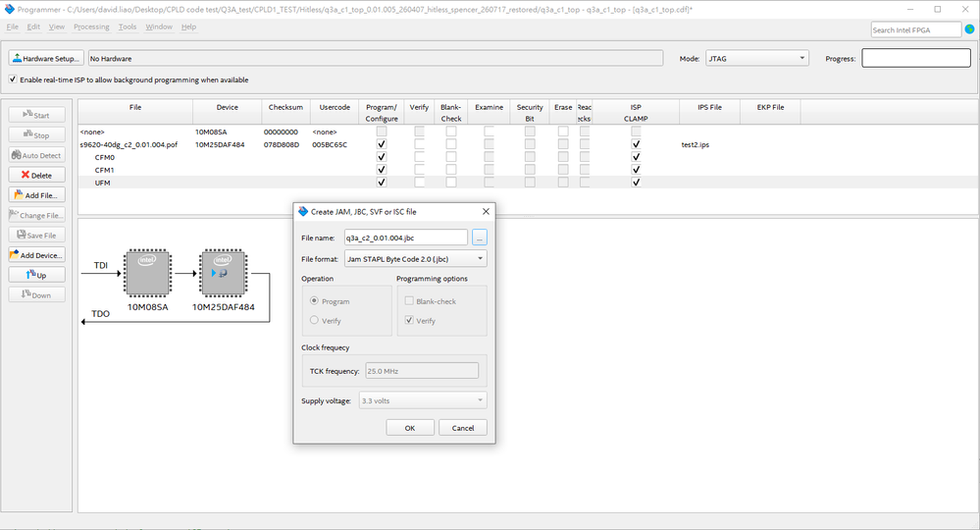Toggle Program/Configure for CFM0 row
This screenshot has height=530, width=980.
point(382,157)
